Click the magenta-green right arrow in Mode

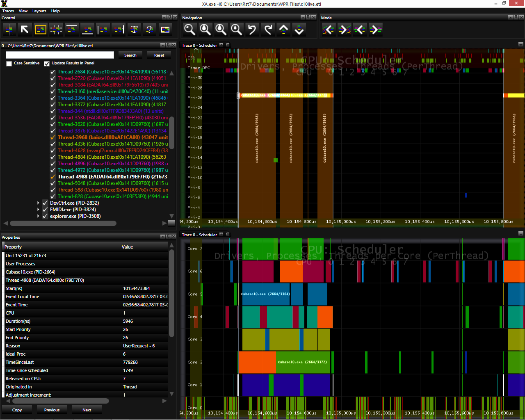click(375, 30)
